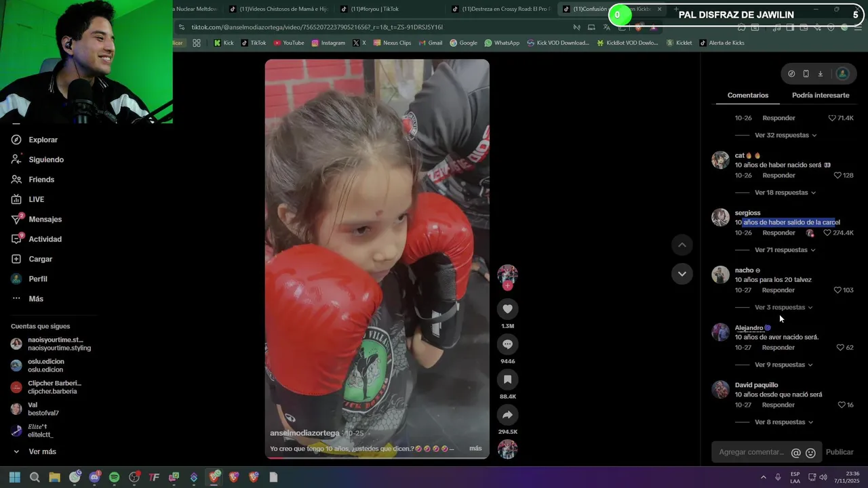Share the video with the arrow icon
Image resolution: width=868 pixels, height=488 pixels.
coord(507,415)
